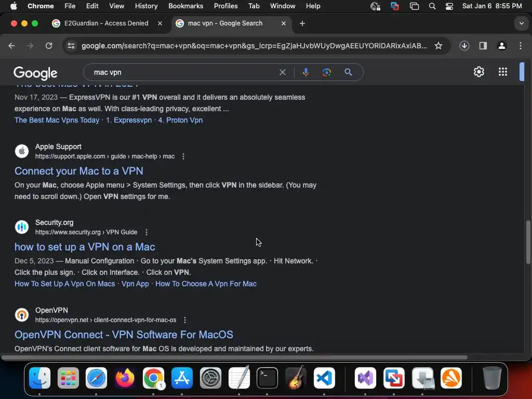Open site information icon in address bar

tap(71, 46)
